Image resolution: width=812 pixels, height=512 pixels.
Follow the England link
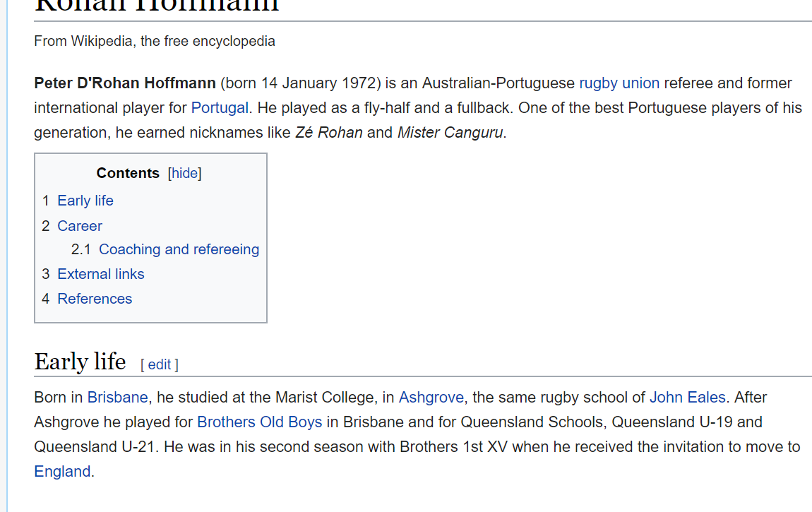tap(62, 472)
